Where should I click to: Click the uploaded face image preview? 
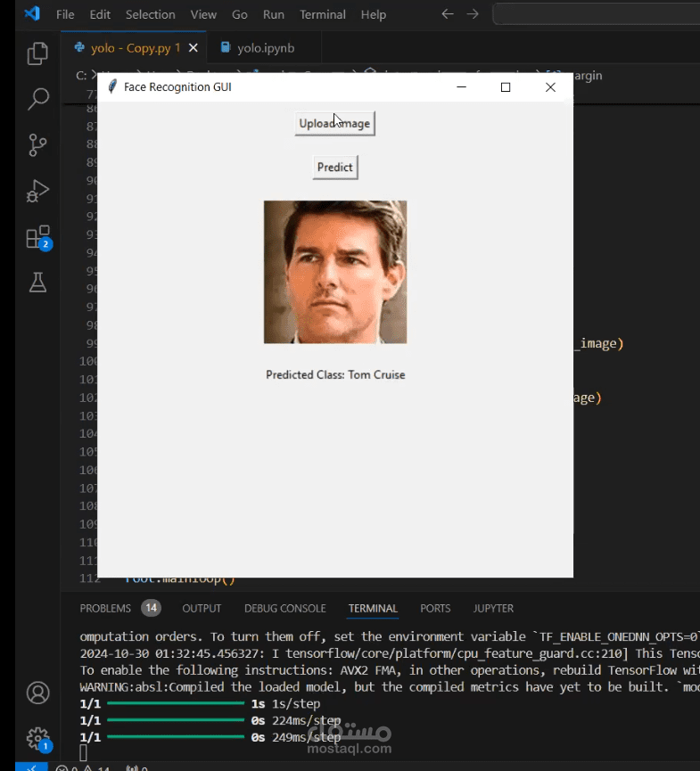click(335, 272)
